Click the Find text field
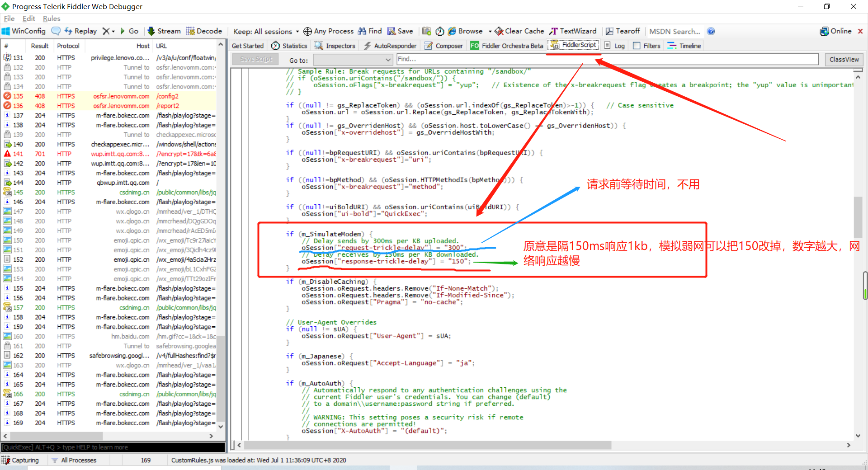Screen dimensions: 868x470 tap(607, 59)
